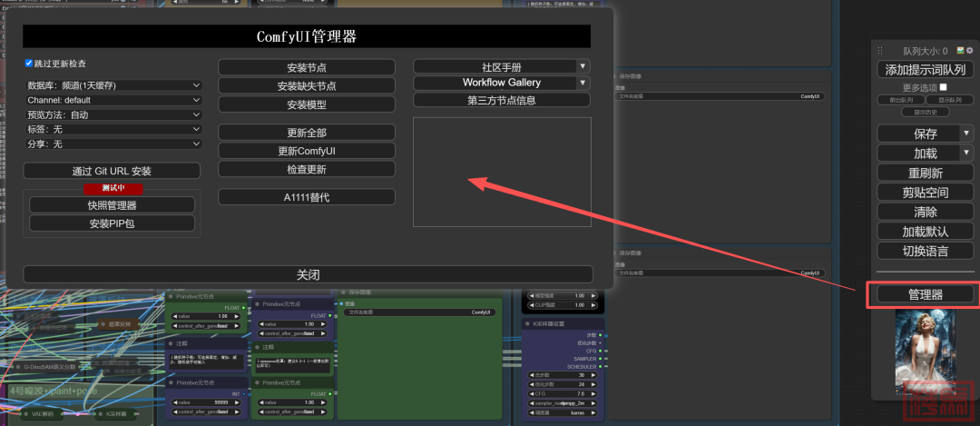This screenshot has height=426, width=980.
Task: Click the image feed icon beside queue size
Action: coord(961,51)
